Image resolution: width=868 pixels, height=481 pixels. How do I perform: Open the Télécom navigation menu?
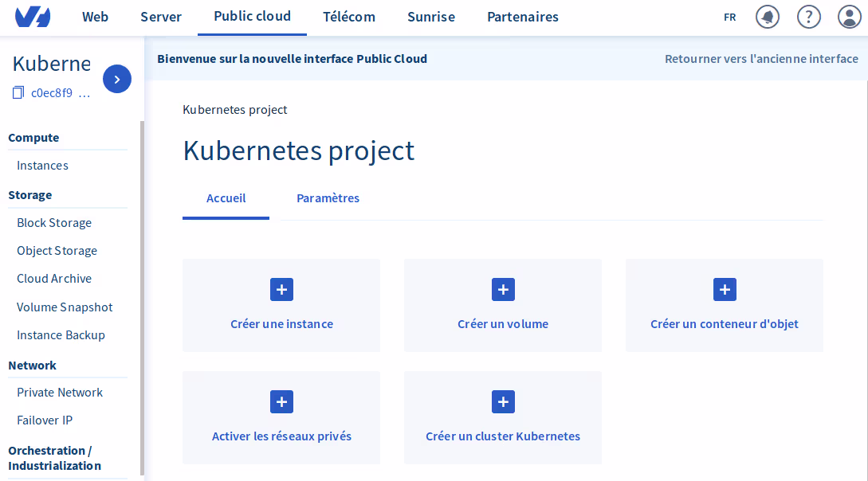(348, 17)
